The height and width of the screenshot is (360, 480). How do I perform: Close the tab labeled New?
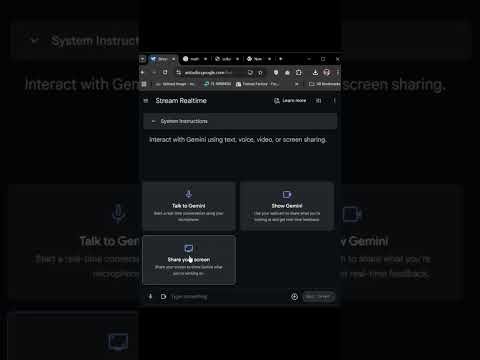coord(269,59)
